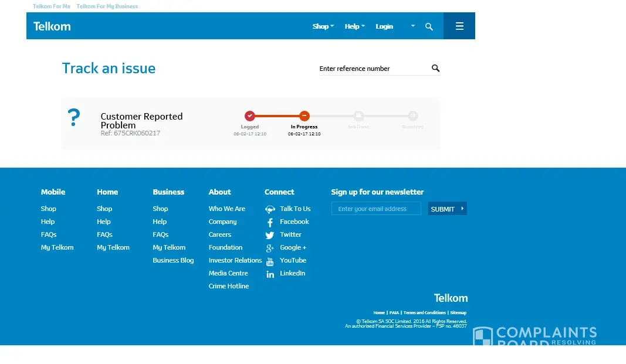Open Help under Business column

[160, 221]
